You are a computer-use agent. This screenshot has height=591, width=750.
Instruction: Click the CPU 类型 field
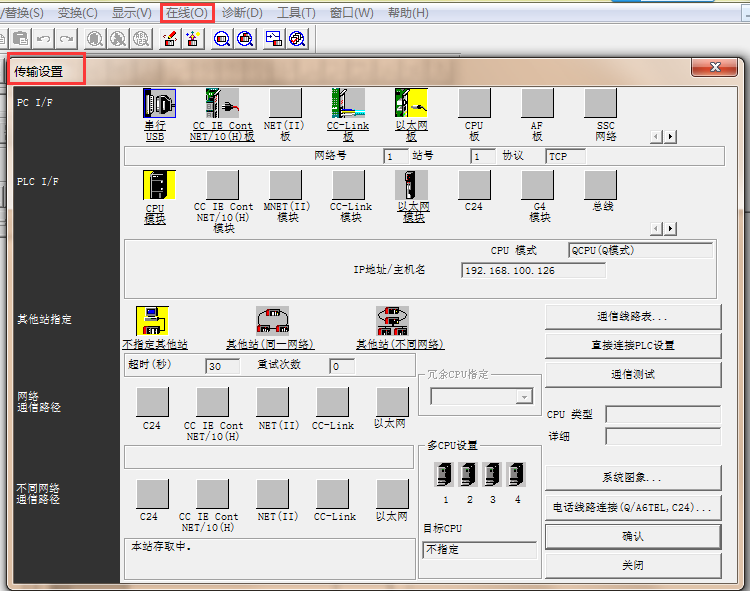[x=663, y=414]
